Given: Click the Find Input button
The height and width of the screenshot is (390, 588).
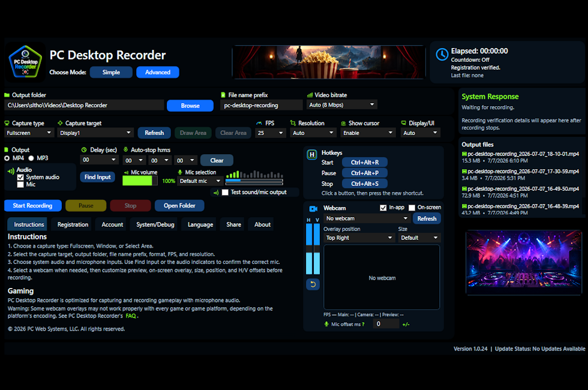Looking at the screenshot, I should pos(97,177).
